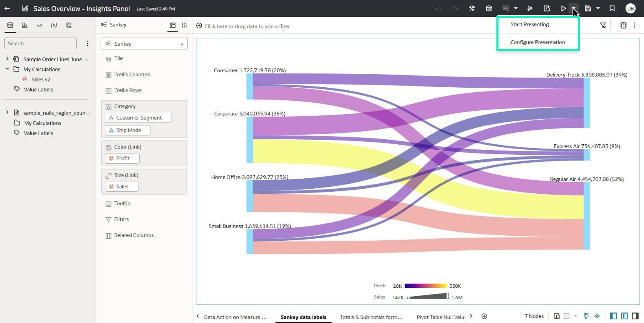Click the canvas format brush icon
Screen dimensions: 644x323
point(586,316)
